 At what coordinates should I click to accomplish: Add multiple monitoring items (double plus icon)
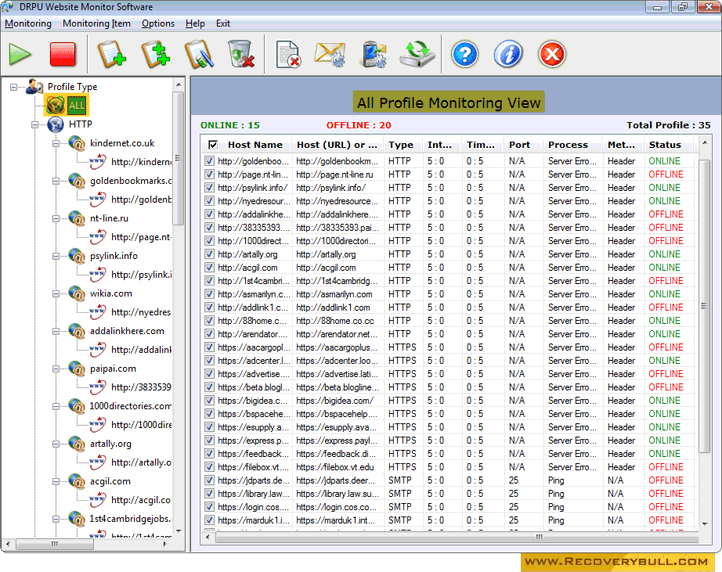click(x=156, y=54)
